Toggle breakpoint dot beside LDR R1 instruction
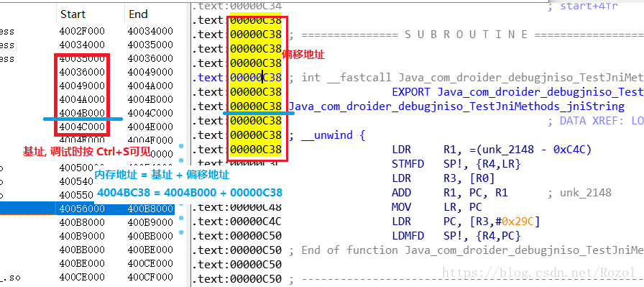This screenshot has height=287, width=644. click(x=181, y=146)
